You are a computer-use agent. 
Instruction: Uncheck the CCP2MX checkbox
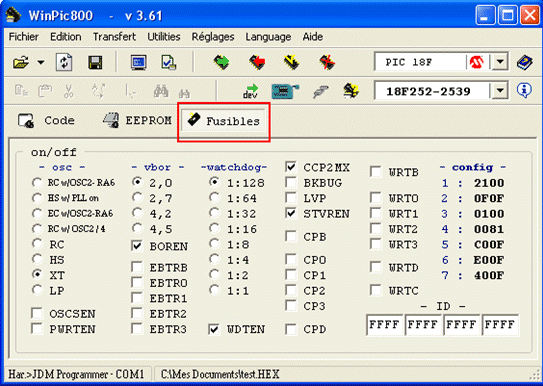[291, 167]
